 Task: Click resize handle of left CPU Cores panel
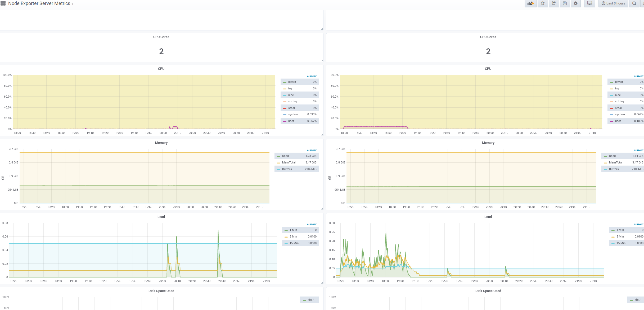point(322,61)
